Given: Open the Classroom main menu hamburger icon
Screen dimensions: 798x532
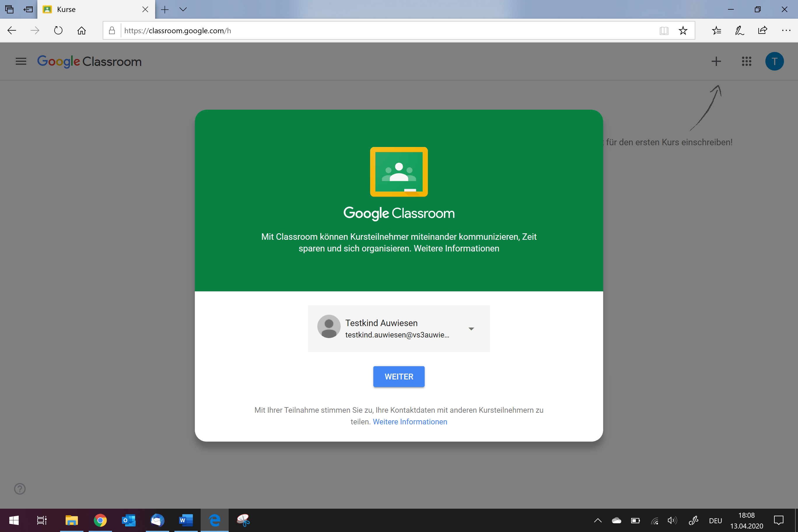Looking at the screenshot, I should click(21, 62).
